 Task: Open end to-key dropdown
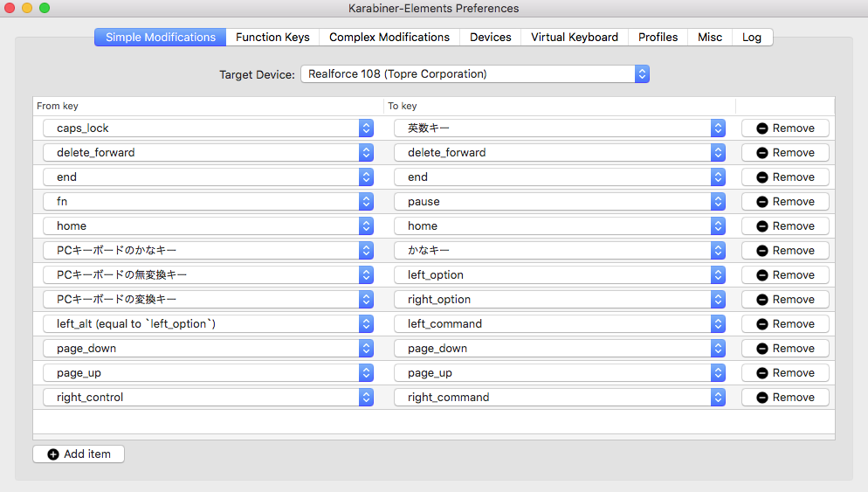tap(560, 177)
